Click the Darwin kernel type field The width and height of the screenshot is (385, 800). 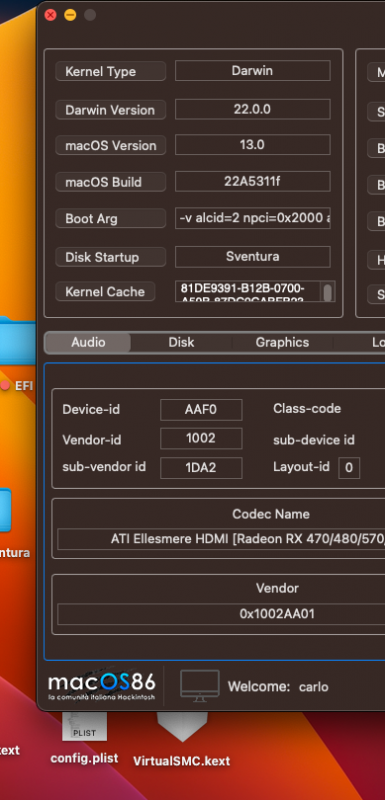[x=252, y=71]
